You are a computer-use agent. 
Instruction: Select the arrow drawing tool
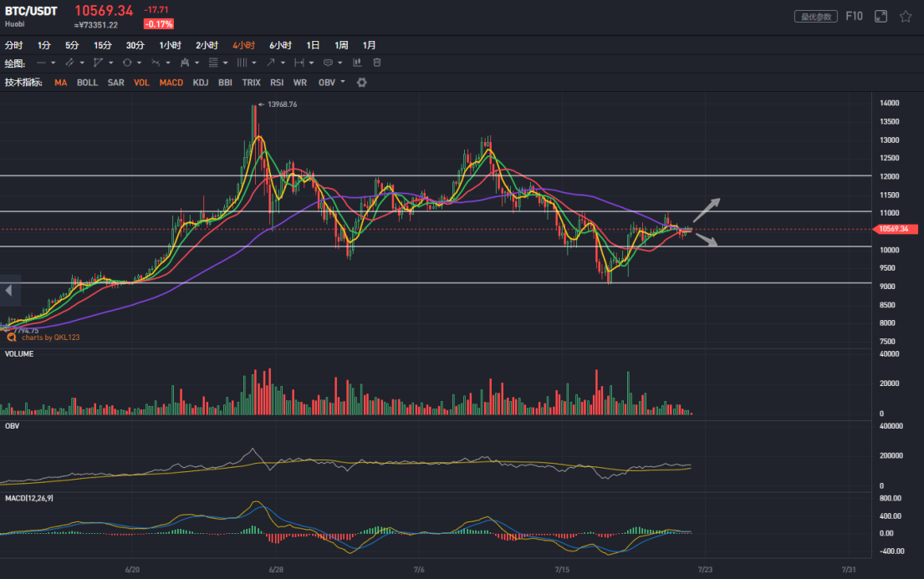(x=270, y=63)
